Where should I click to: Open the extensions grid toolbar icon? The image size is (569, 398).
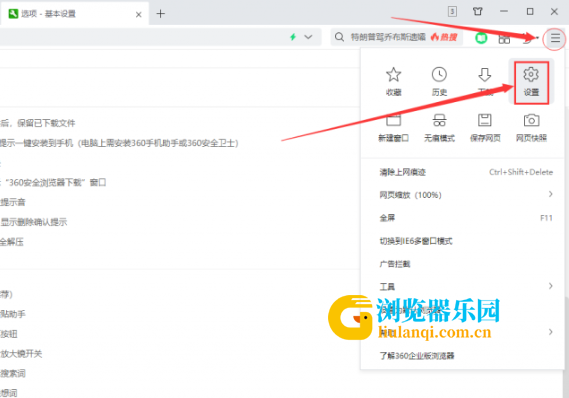[504, 38]
